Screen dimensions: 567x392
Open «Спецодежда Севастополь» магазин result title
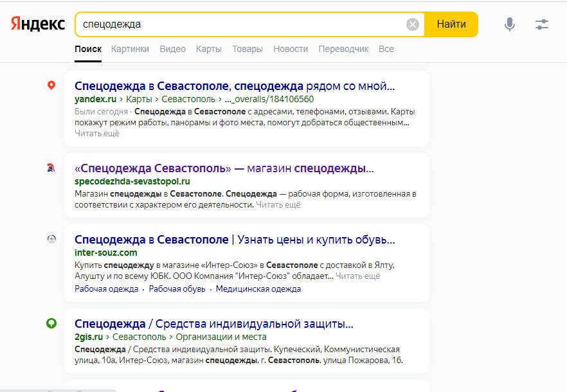pyautogui.click(x=224, y=168)
